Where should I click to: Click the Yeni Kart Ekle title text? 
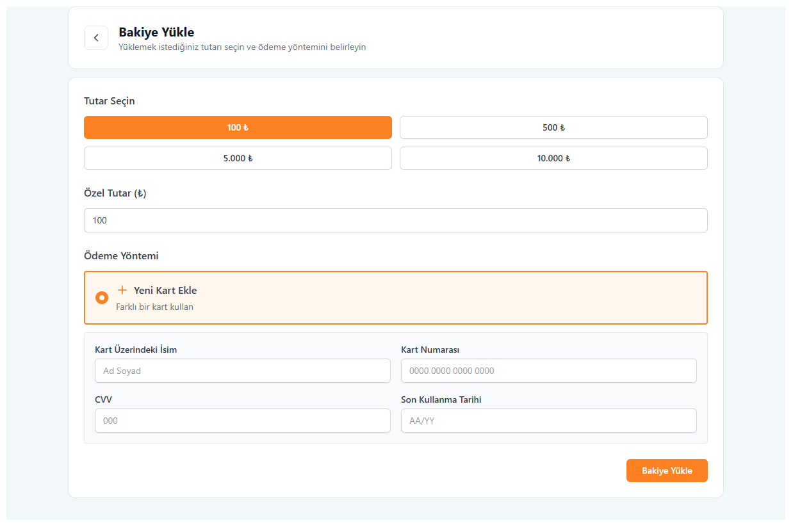point(165,291)
